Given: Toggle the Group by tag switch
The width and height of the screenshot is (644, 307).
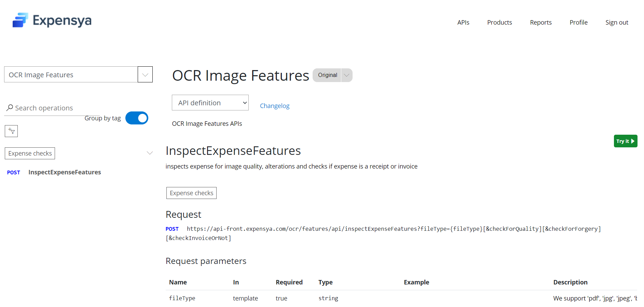Looking at the screenshot, I should (x=137, y=118).
